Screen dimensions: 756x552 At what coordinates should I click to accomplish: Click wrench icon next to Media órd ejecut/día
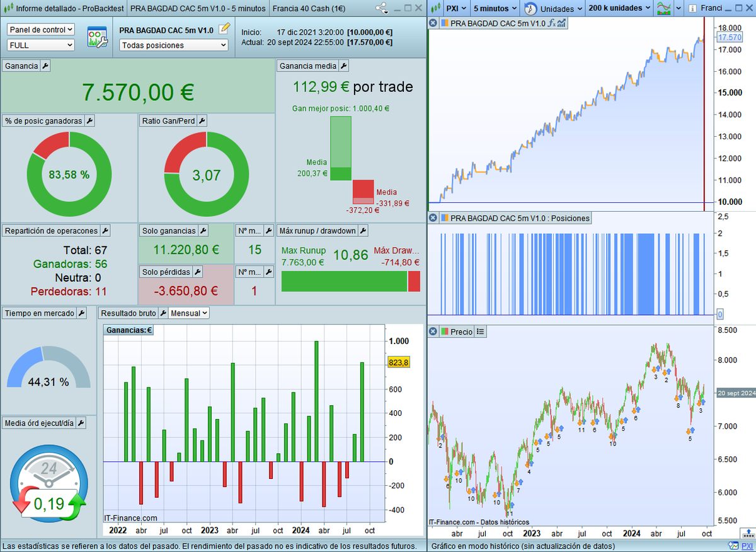click(x=81, y=423)
